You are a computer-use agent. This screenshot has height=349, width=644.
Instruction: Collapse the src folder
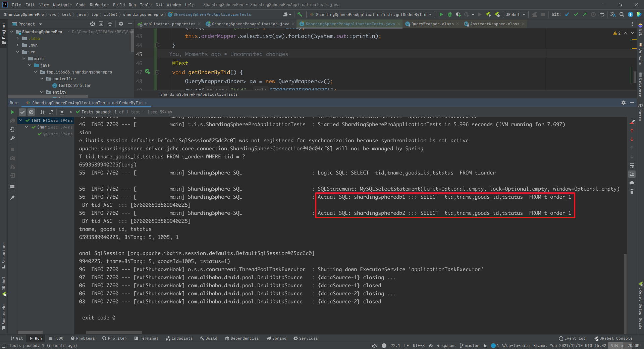coord(17,52)
